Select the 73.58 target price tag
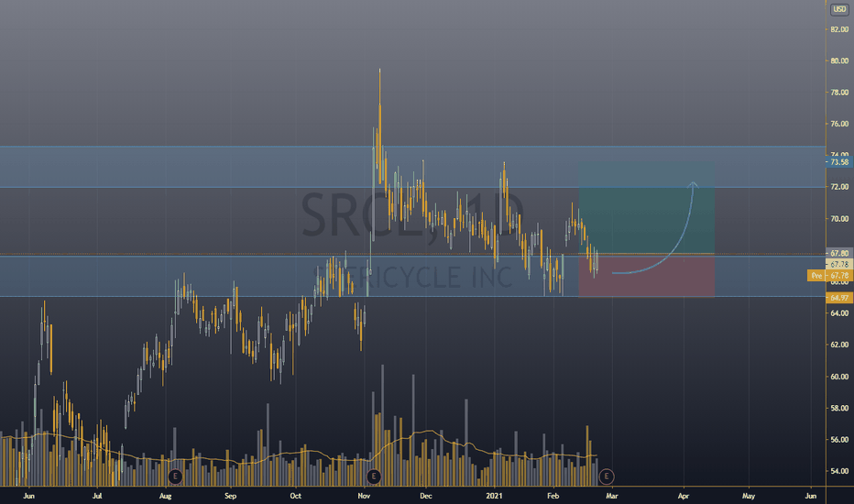 coord(839,162)
